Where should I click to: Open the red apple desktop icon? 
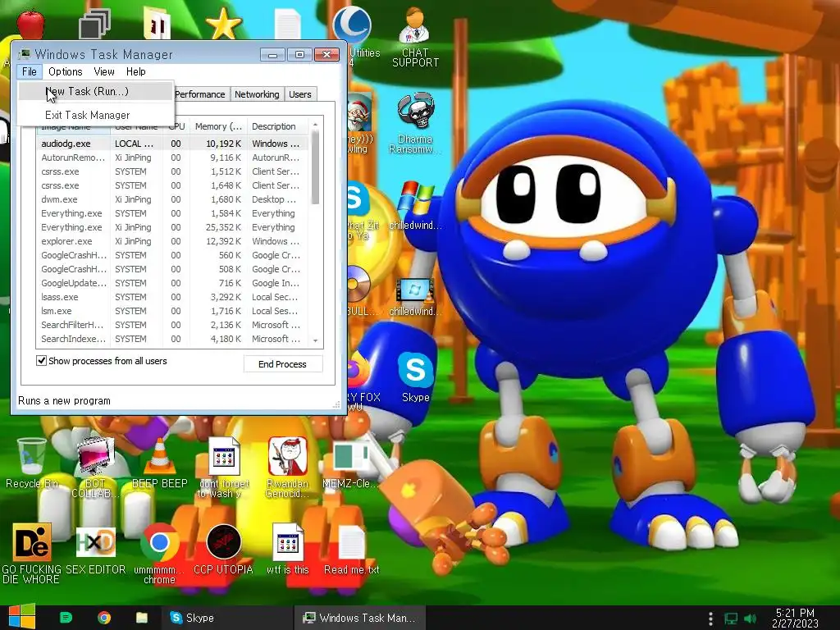30,24
